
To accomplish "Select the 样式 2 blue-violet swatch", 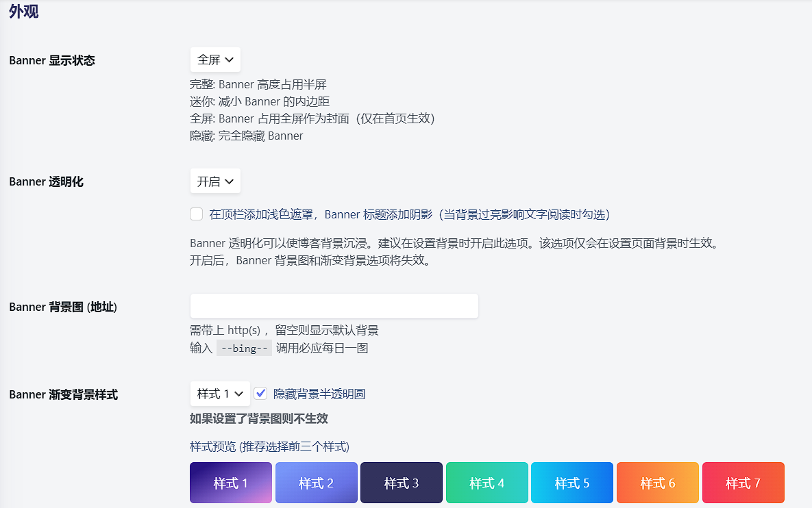I will [x=317, y=483].
